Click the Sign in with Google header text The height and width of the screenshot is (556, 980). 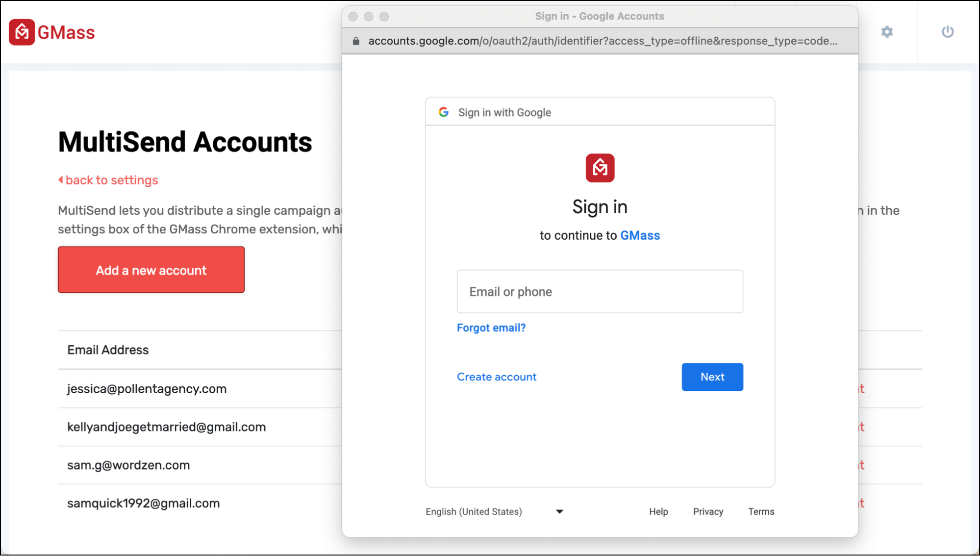tap(504, 112)
